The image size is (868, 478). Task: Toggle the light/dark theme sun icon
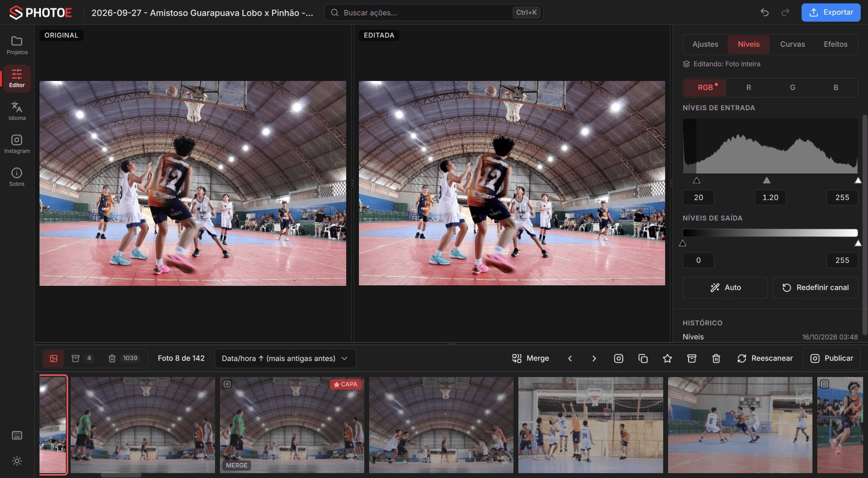tap(17, 461)
